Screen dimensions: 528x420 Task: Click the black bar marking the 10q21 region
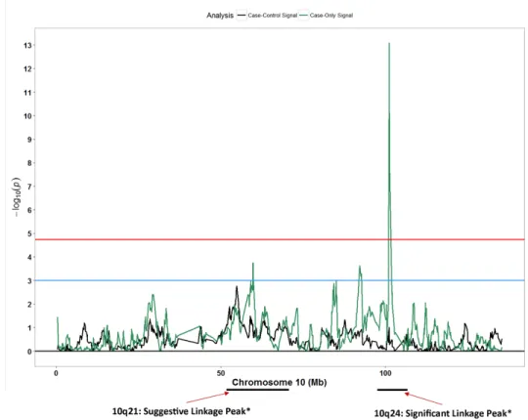pos(257,390)
